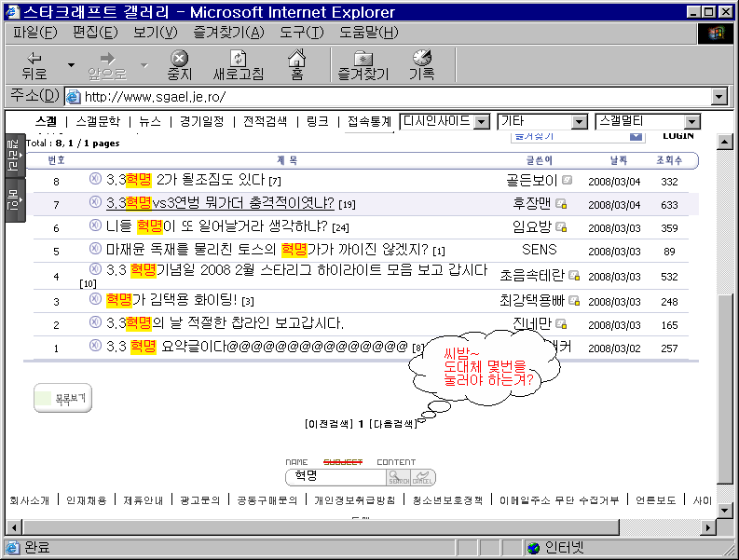This screenshot has height=560, width=739.
Task: Click the SEARCH magnifier button
Action: (399, 477)
